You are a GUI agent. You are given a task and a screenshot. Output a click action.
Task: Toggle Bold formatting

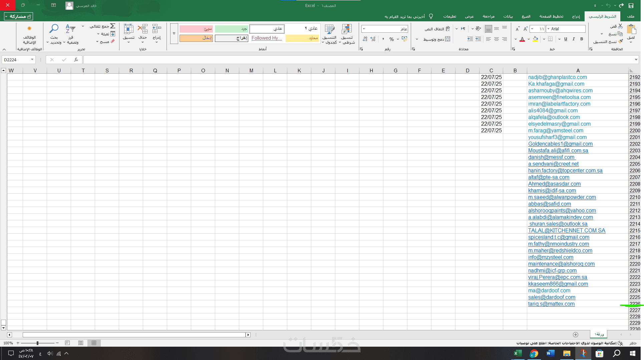[582, 39]
